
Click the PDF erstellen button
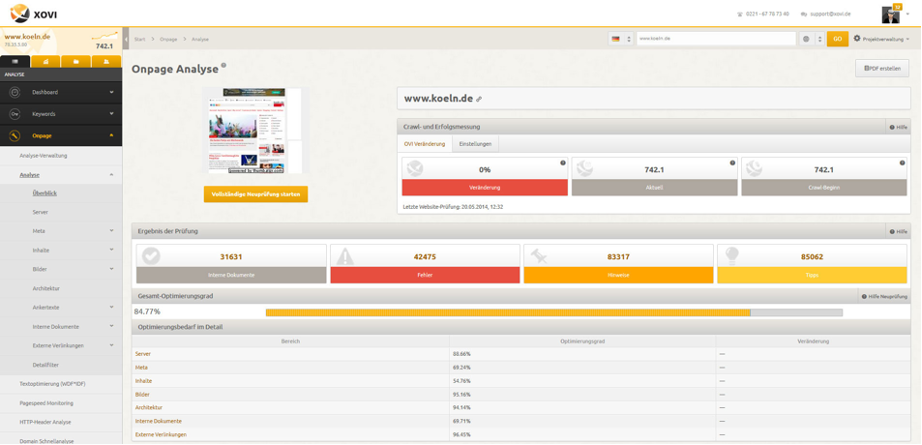coord(882,68)
